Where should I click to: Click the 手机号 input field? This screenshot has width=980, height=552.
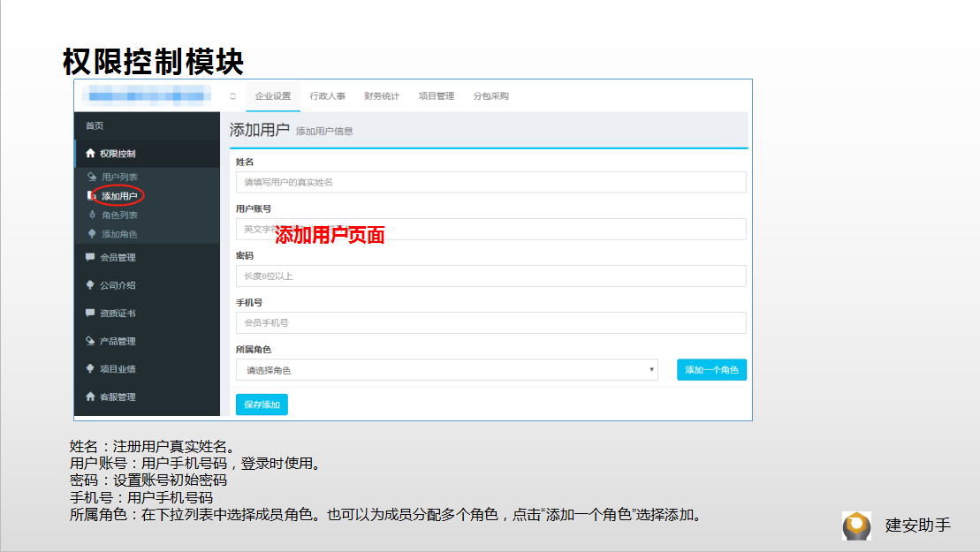(x=490, y=323)
